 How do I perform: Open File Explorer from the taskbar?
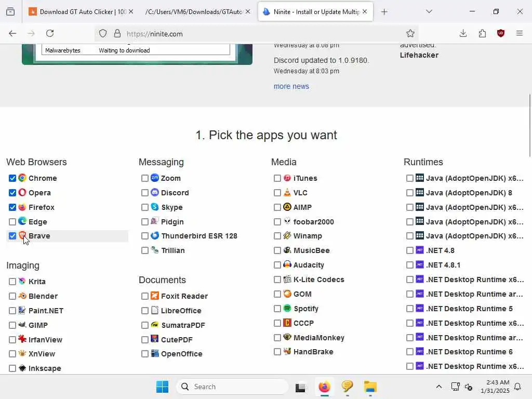point(370,387)
